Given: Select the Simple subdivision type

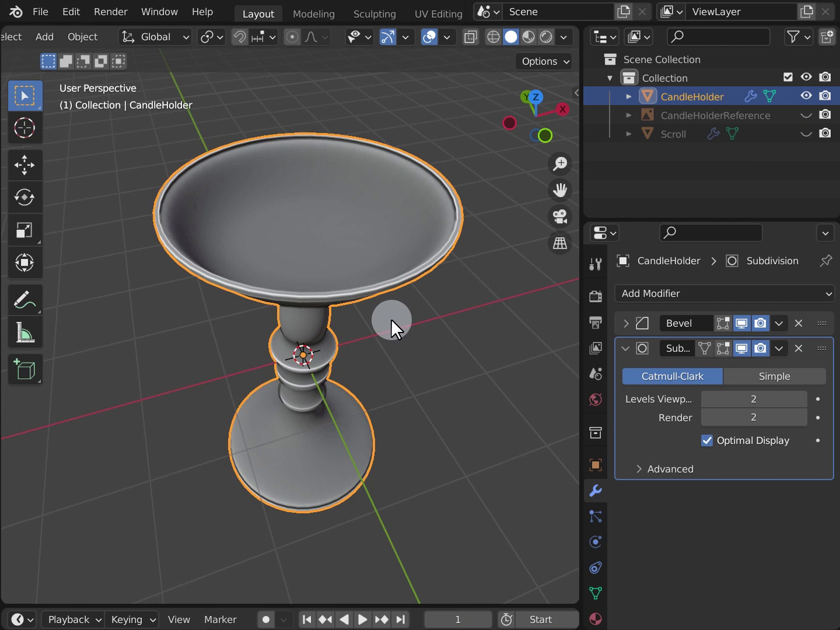Looking at the screenshot, I should click(774, 376).
